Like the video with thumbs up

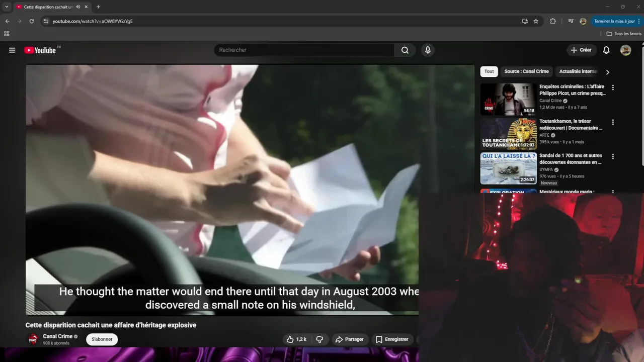(x=296, y=339)
